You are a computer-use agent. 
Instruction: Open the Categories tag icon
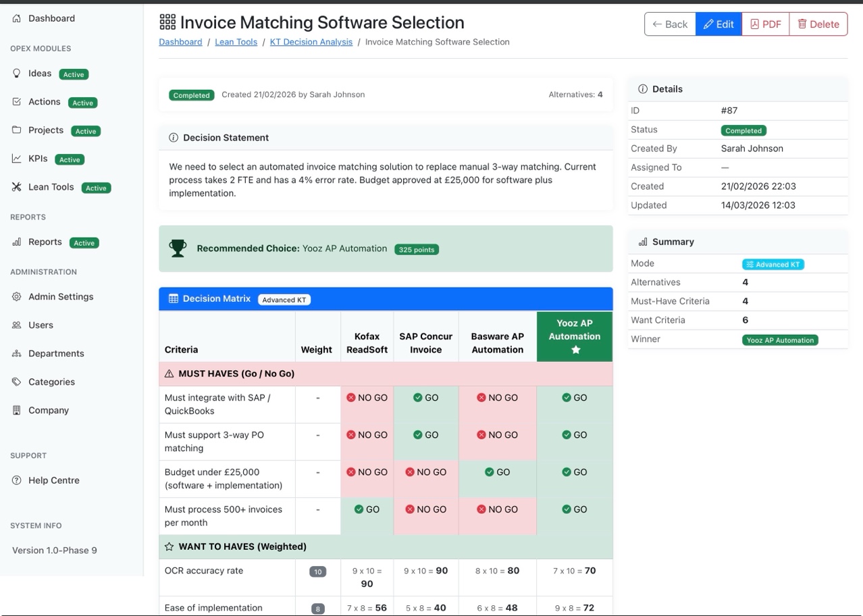pos(16,382)
